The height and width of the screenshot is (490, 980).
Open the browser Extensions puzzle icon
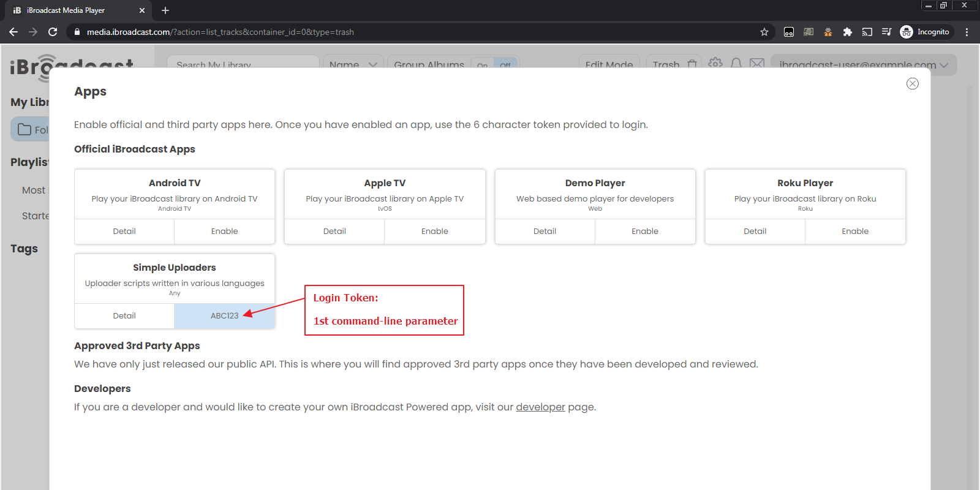pos(848,32)
